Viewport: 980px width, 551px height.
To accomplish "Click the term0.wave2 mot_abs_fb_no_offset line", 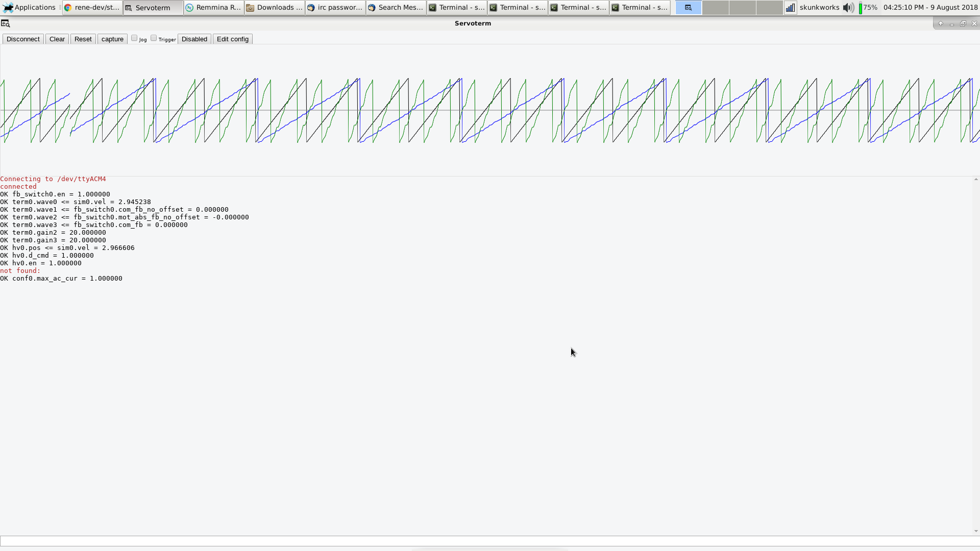I will (125, 217).
